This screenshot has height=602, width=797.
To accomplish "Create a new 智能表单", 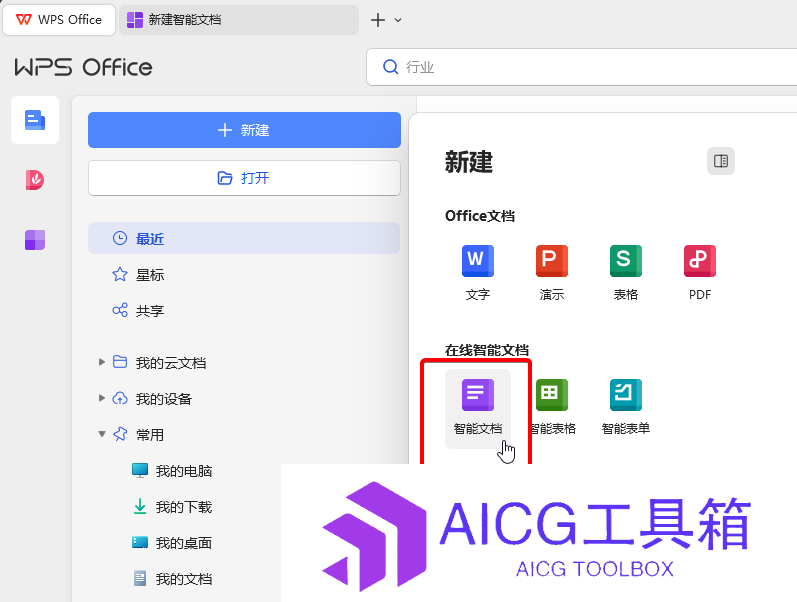I will click(x=626, y=407).
